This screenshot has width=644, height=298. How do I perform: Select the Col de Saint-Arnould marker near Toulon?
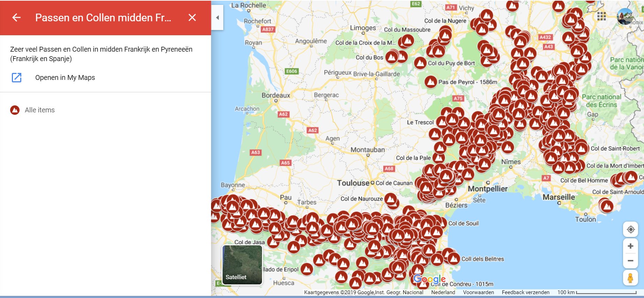click(x=607, y=206)
